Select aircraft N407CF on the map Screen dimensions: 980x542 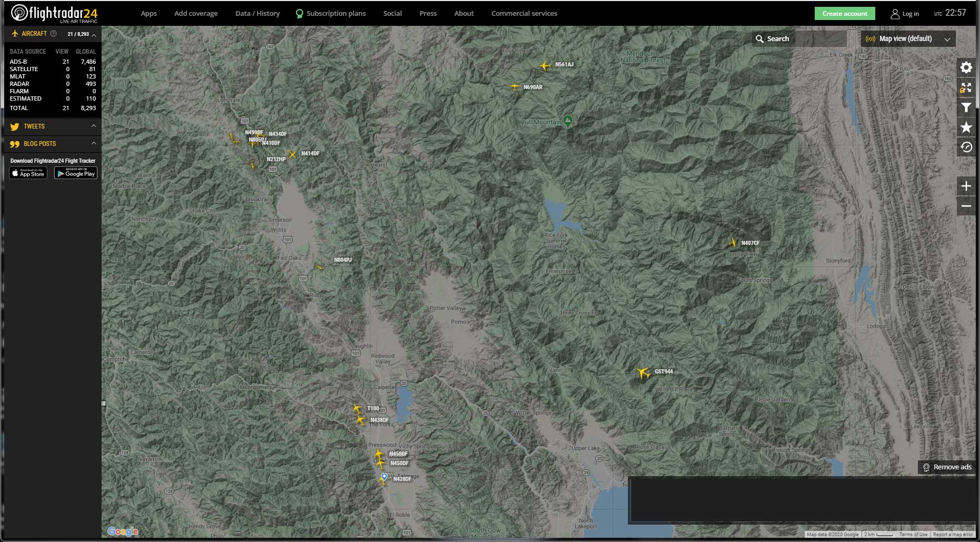click(733, 243)
